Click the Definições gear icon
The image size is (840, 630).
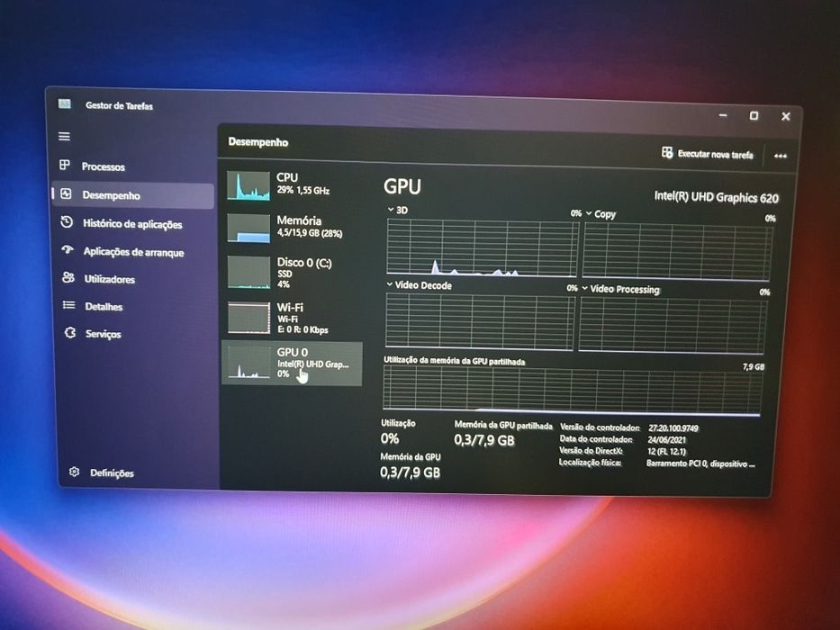75,472
